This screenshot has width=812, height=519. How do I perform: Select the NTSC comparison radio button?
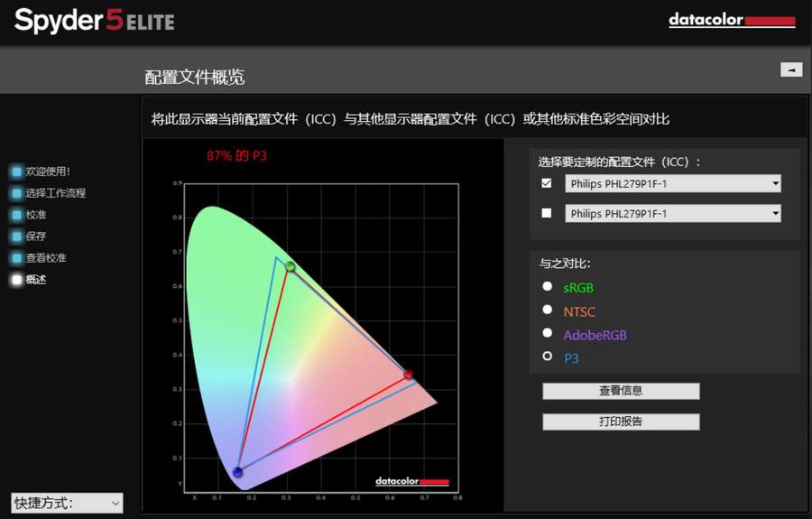coord(547,310)
